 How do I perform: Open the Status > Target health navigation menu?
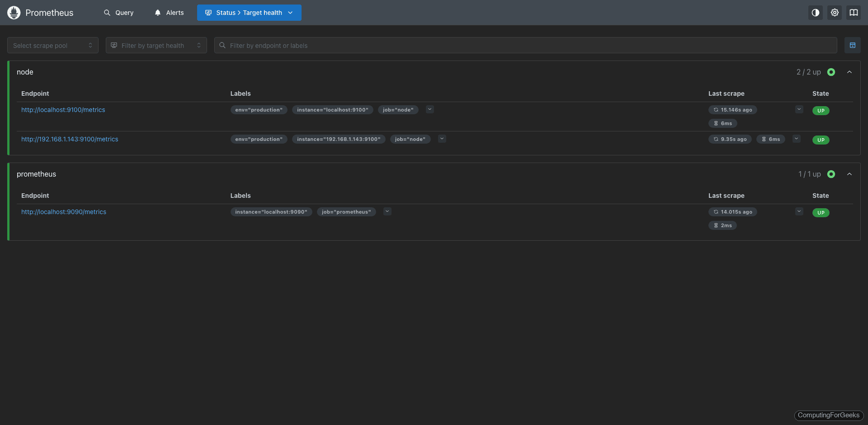249,12
